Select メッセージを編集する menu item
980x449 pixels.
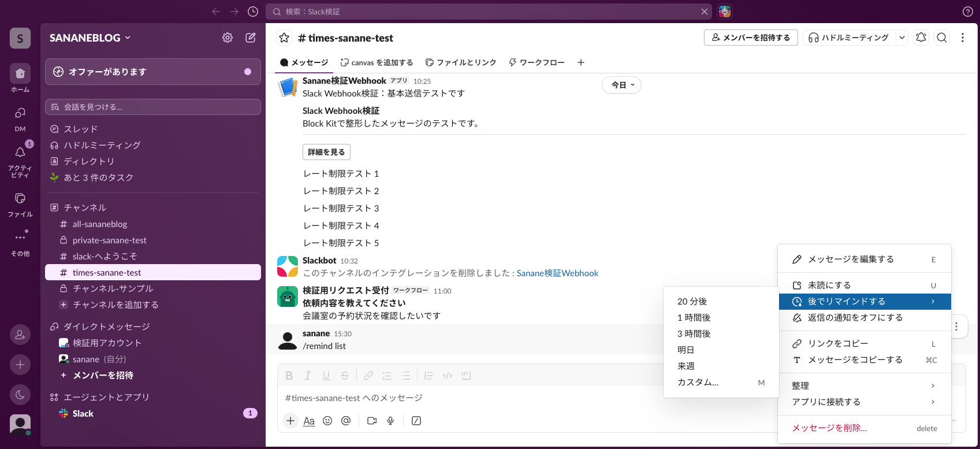[865, 259]
